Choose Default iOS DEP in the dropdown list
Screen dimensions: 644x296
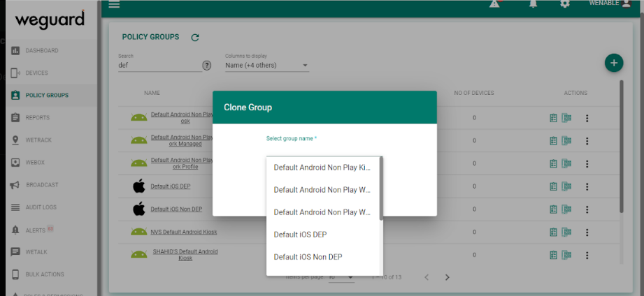pos(323,235)
